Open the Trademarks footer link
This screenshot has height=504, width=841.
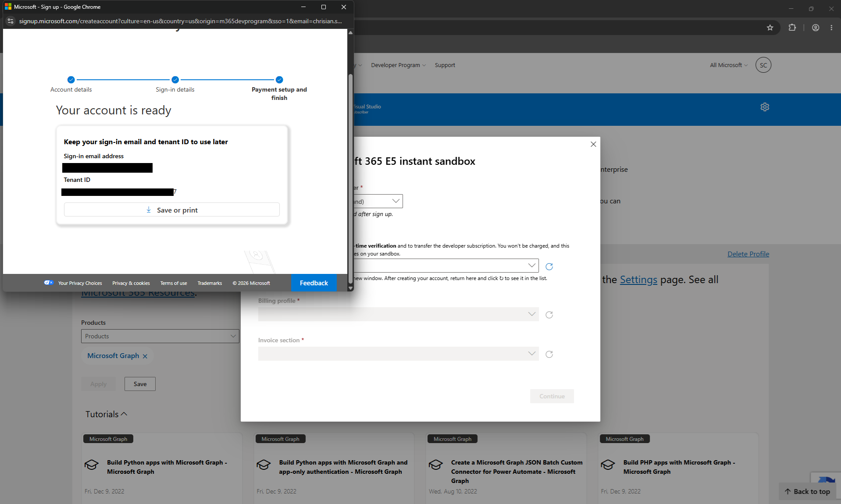(x=210, y=283)
